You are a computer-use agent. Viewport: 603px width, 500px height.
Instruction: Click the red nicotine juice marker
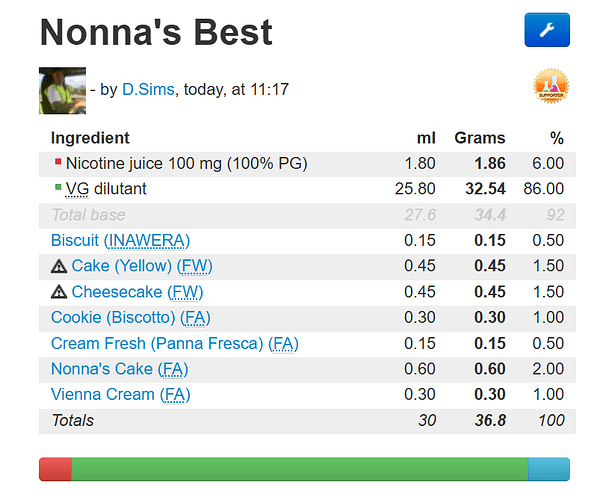(x=57, y=163)
